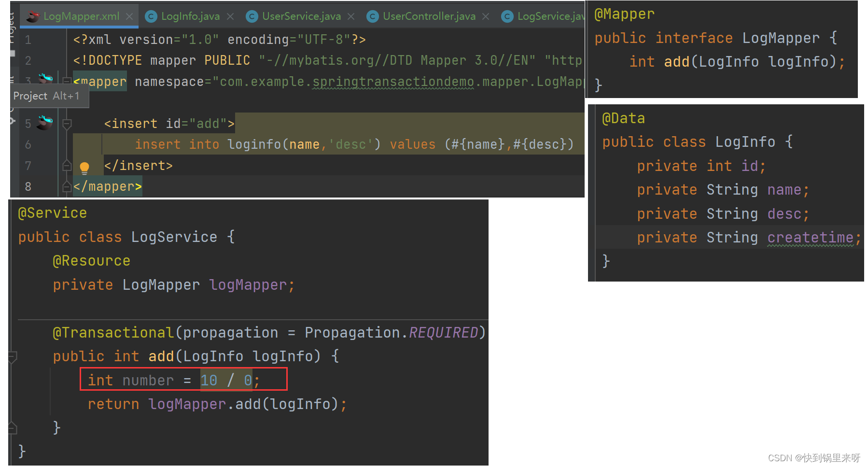Close the UserController.java tab
This screenshot has height=467, width=868.
(x=486, y=16)
